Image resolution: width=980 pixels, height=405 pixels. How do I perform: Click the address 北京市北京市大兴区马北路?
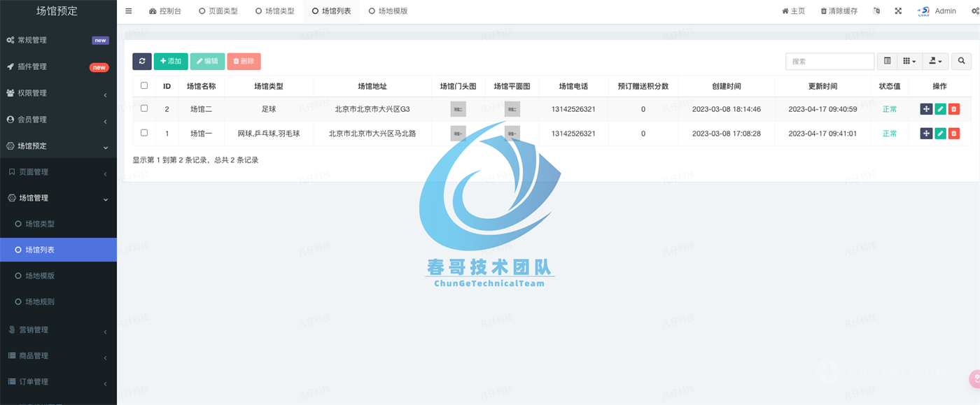[372, 134]
